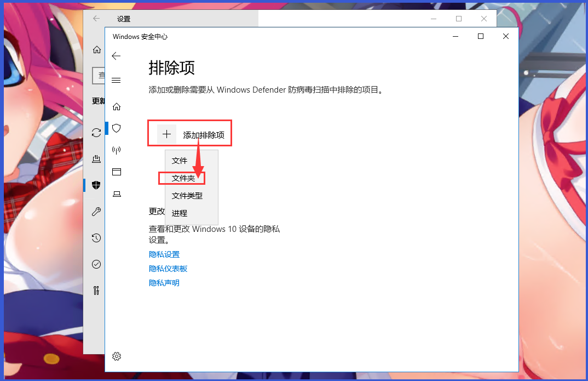
Task: Select 文件类型 from the exclusion type menu
Action: coord(186,195)
